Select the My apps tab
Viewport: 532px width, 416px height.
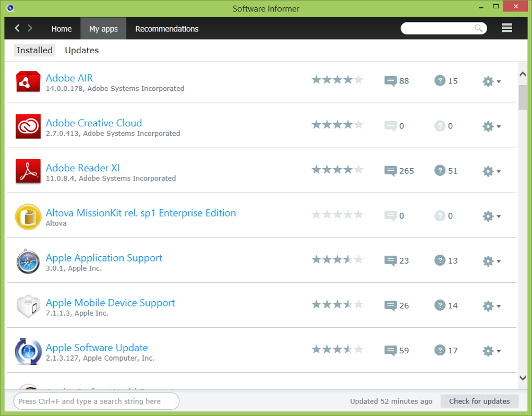[103, 29]
